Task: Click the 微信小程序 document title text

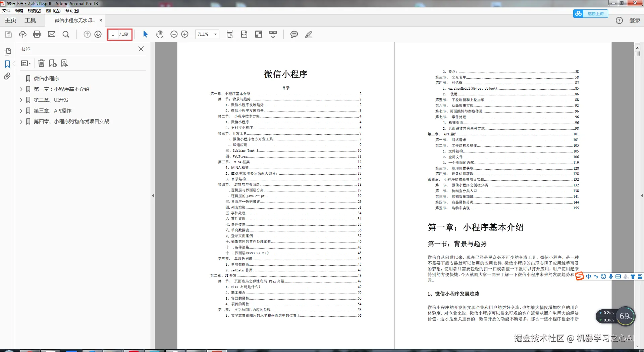Action: pos(286,74)
